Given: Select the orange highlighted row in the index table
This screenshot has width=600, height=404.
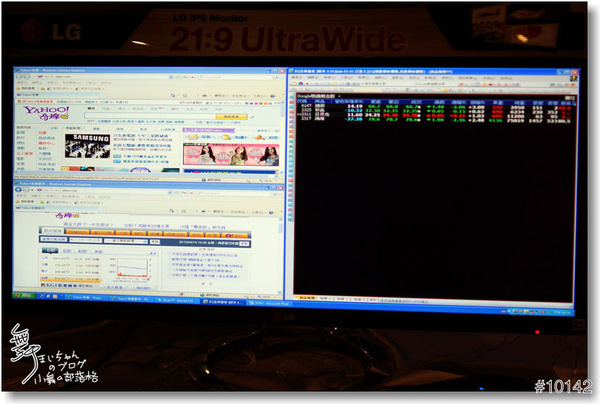Looking at the screenshot, I should click(x=70, y=279).
